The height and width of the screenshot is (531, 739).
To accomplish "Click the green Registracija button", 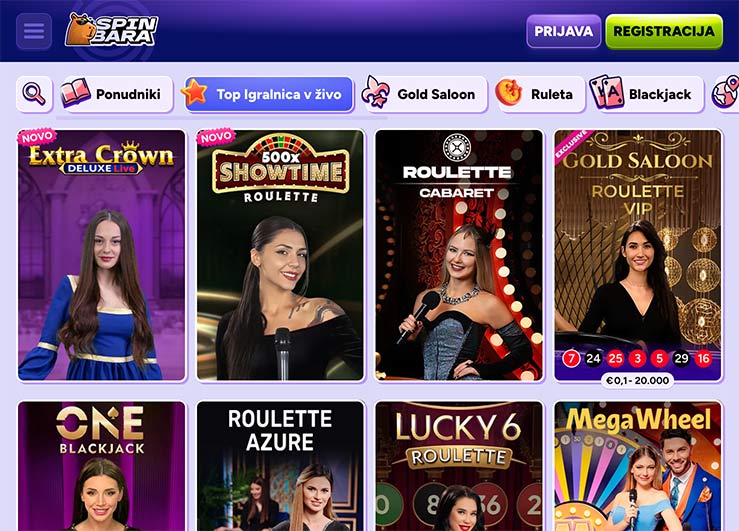I will (664, 32).
